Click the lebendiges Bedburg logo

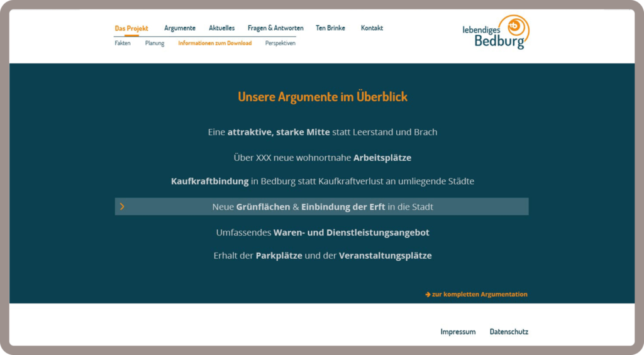click(496, 33)
